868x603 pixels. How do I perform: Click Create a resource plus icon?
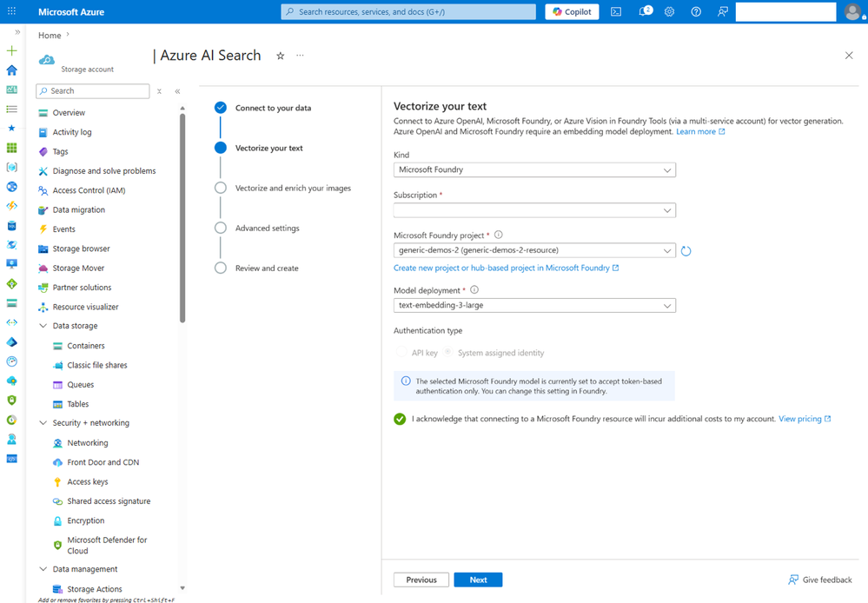tap(11, 51)
